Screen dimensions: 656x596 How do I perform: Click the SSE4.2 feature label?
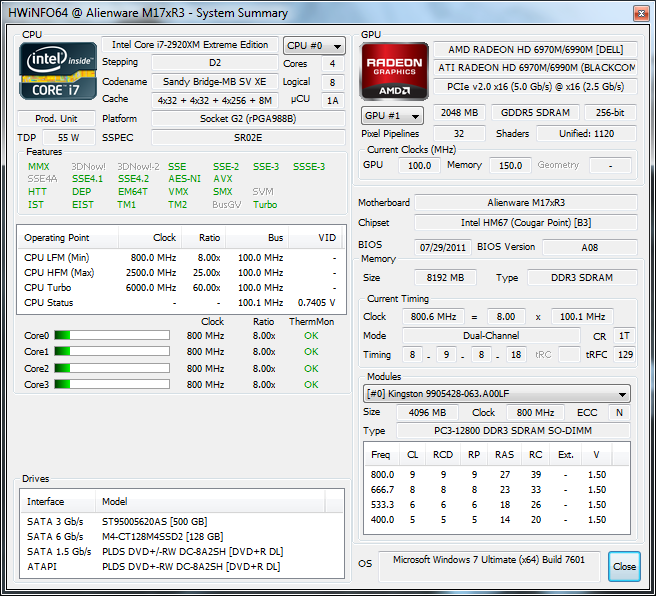point(133,179)
